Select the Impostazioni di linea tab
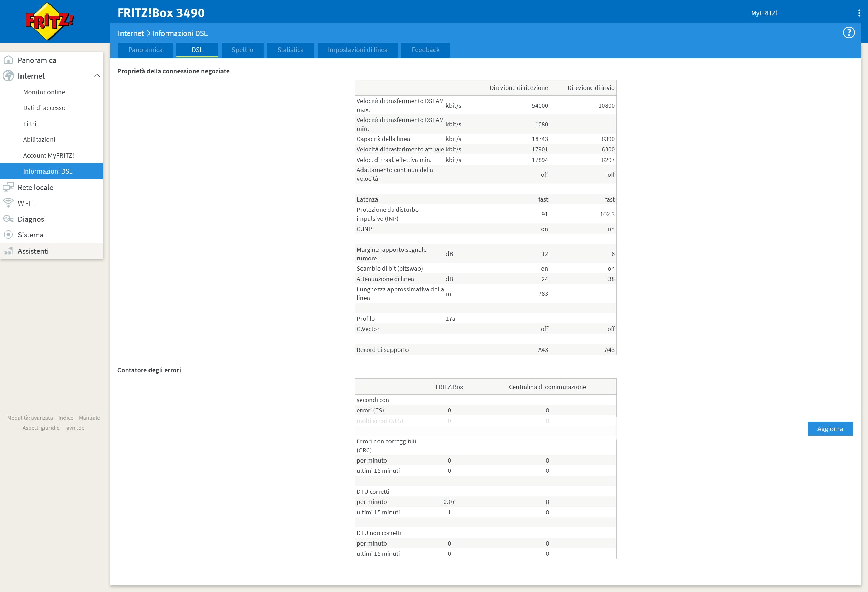The width and height of the screenshot is (868, 592). click(x=357, y=50)
